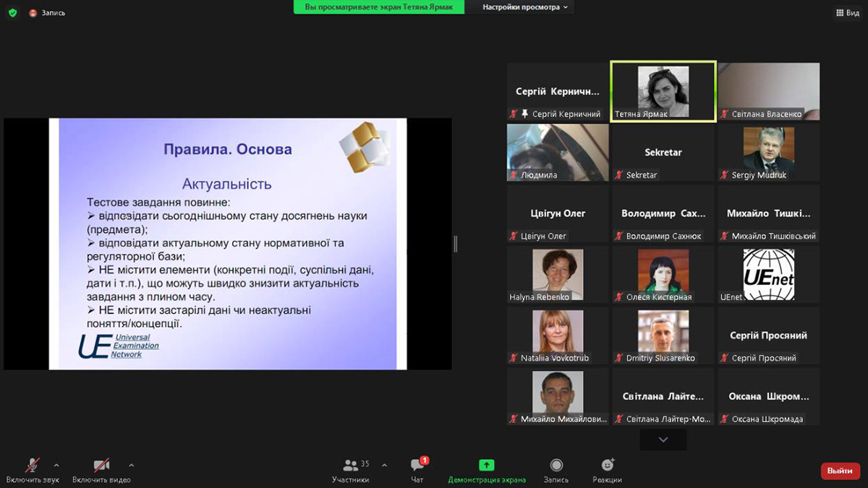
Task: Open the Участники participants panel
Action: point(351,469)
